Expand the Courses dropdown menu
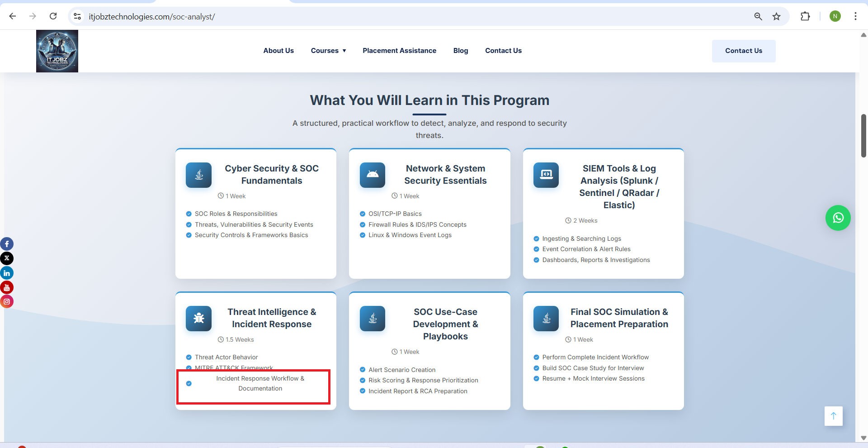 pyautogui.click(x=328, y=51)
